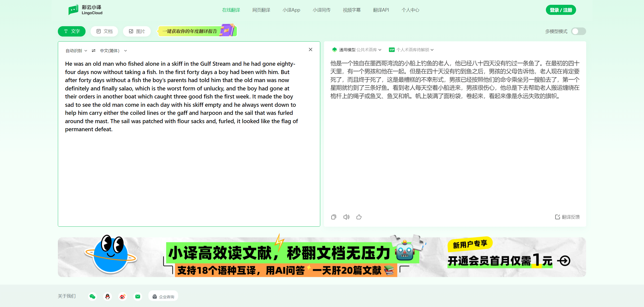
Task: Open the 中文(简体) target language dropdown
Action: click(113, 51)
